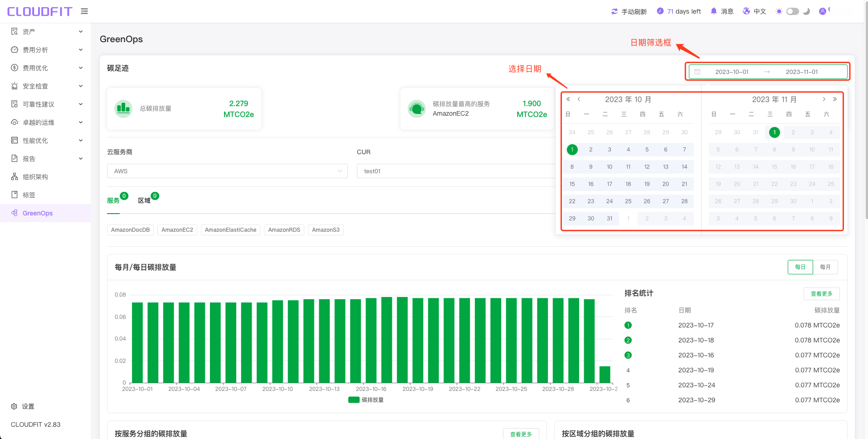
Task: Click the 费用优化 dollar icon
Action: point(15,68)
